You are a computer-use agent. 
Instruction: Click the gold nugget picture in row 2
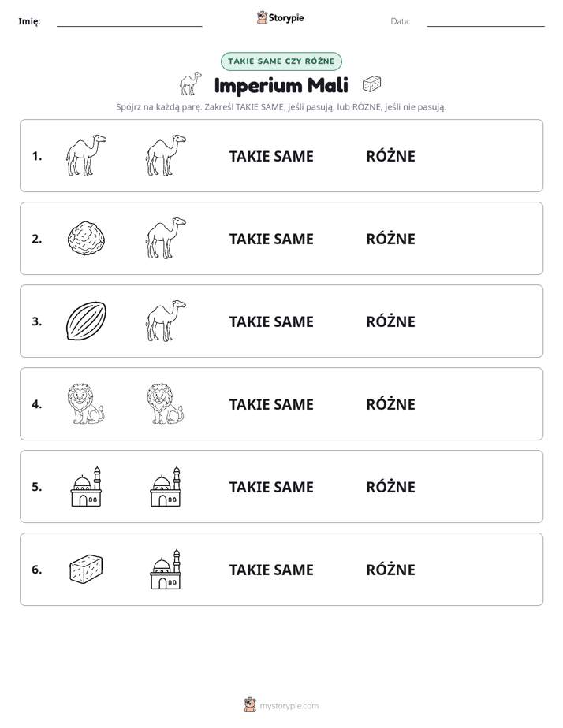87,238
